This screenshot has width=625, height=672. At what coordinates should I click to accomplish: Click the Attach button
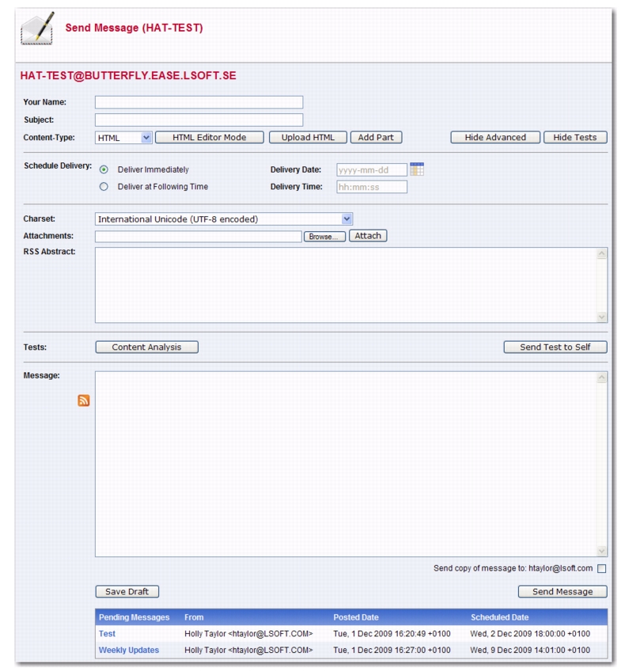pos(368,236)
